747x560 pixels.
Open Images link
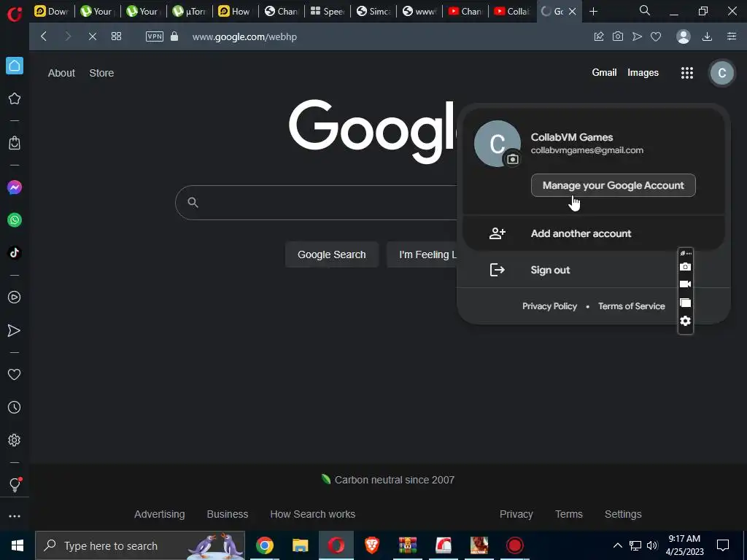click(x=643, y=72)
